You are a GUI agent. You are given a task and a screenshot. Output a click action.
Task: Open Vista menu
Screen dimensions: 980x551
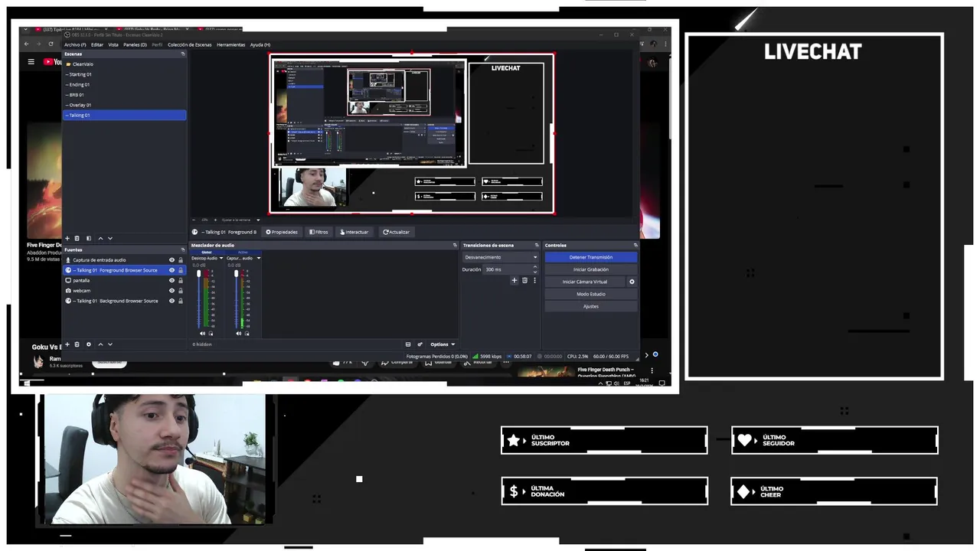tap(113, 44)
